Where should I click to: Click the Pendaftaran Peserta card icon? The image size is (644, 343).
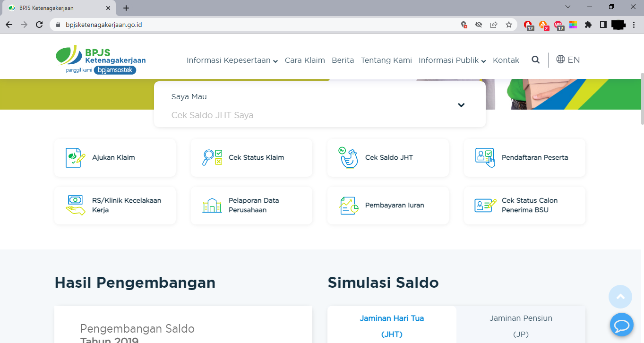click(x=485, y=158)
